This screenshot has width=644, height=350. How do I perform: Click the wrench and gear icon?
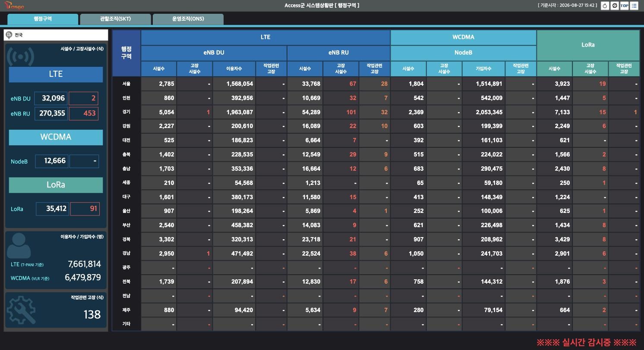coord(21,310)
